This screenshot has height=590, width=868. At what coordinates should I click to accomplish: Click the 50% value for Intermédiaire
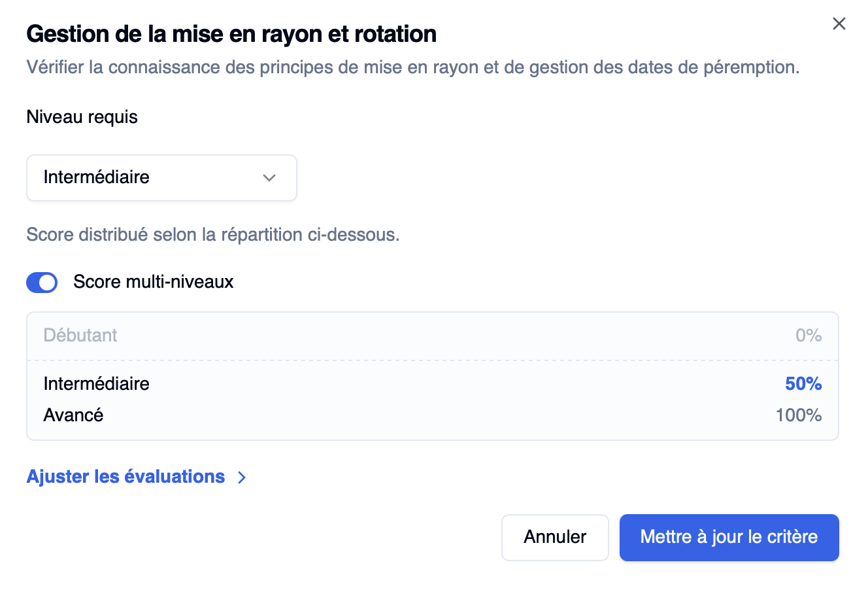coord(803,384)
